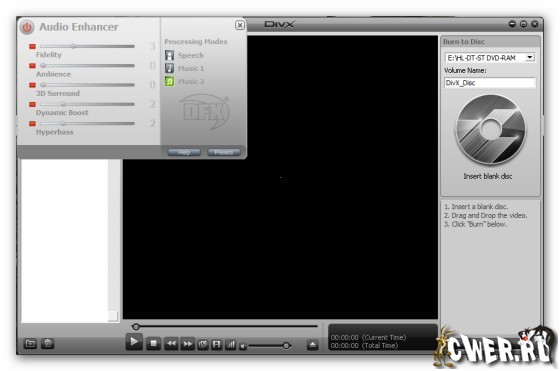Screen dimensions: 560x371
Task: Click the Dynamic Boost value 2
Action: 152,104
